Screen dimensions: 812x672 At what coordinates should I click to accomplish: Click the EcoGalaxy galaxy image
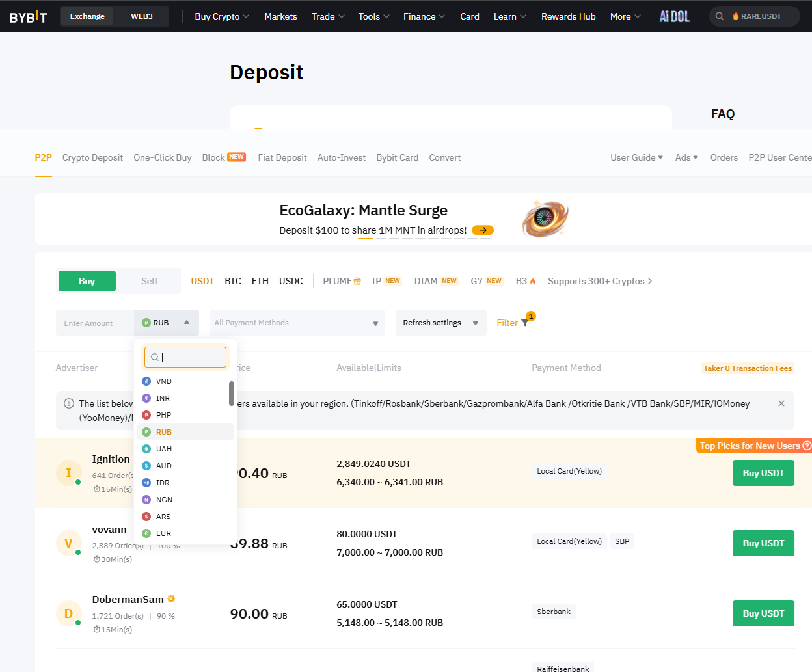(x=545, y=219)
